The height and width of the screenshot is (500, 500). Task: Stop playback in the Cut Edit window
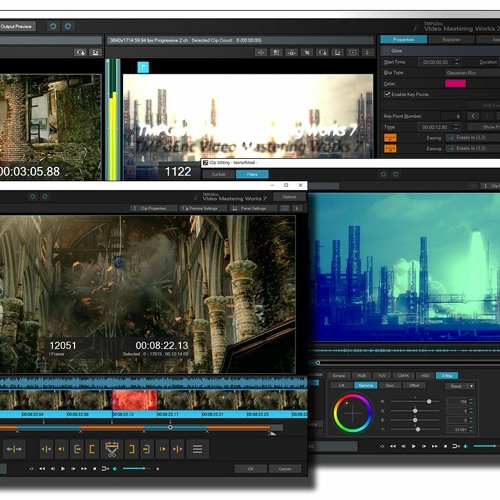94,469
